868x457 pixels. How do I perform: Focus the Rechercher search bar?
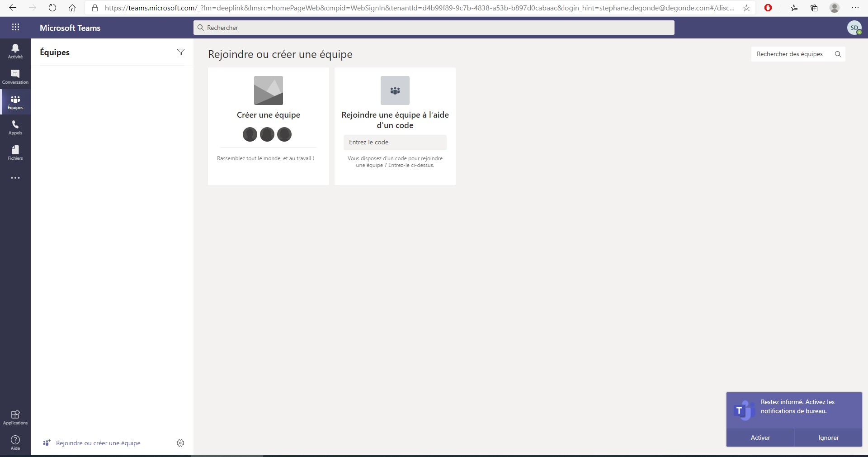tap(434, 28)
